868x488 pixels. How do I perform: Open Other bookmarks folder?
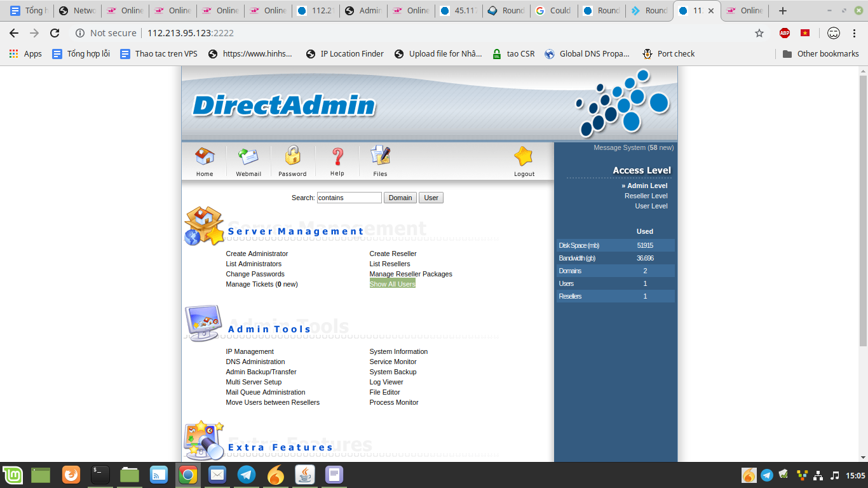coord(820,54)
